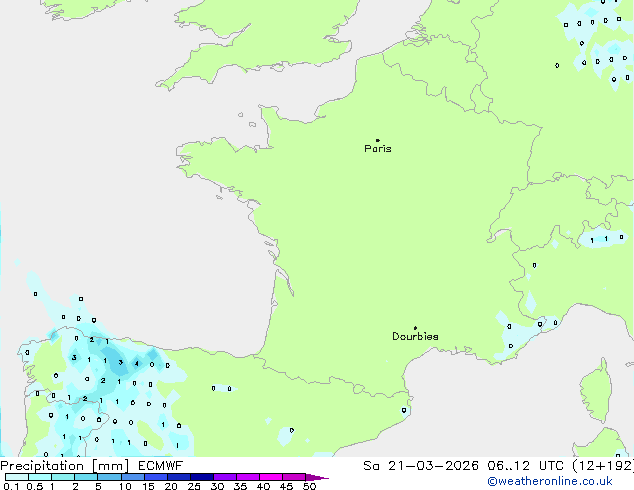This screenshot has width=634, height=490.
Task: Click the Dourbies city label
Action: 415,336
